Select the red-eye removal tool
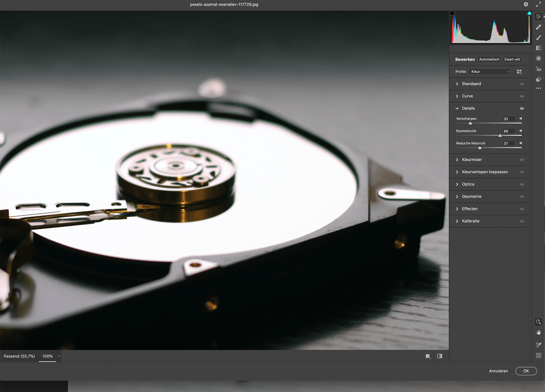545x392 pixels. pyautogui.click(x=538, y=69)
